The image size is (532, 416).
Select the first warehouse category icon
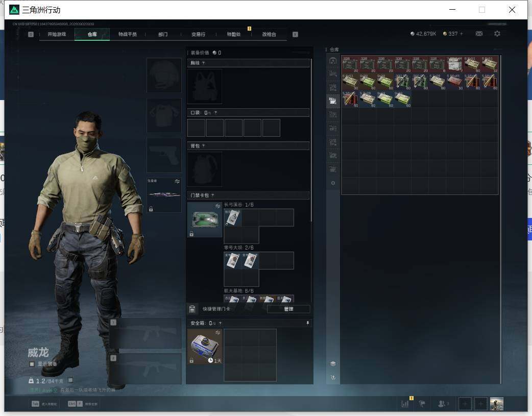(333, 61)
